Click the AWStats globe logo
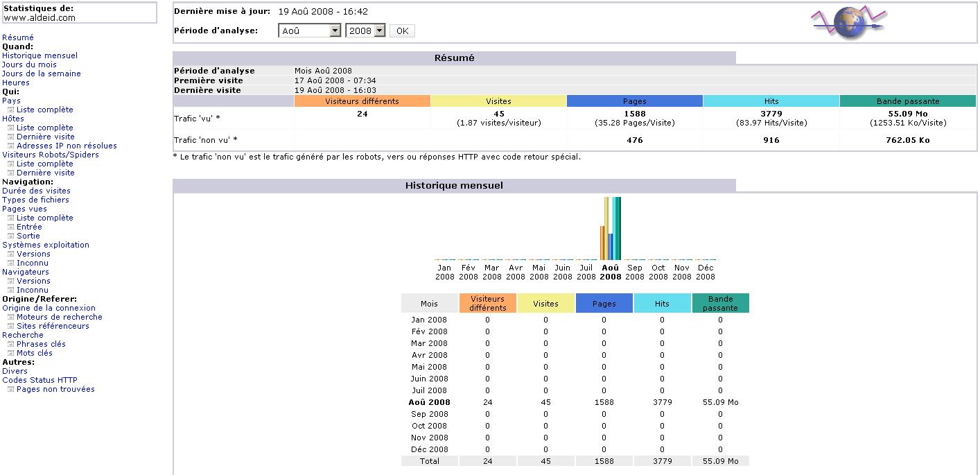Screen dimensions: 980x475 [849, 23]
